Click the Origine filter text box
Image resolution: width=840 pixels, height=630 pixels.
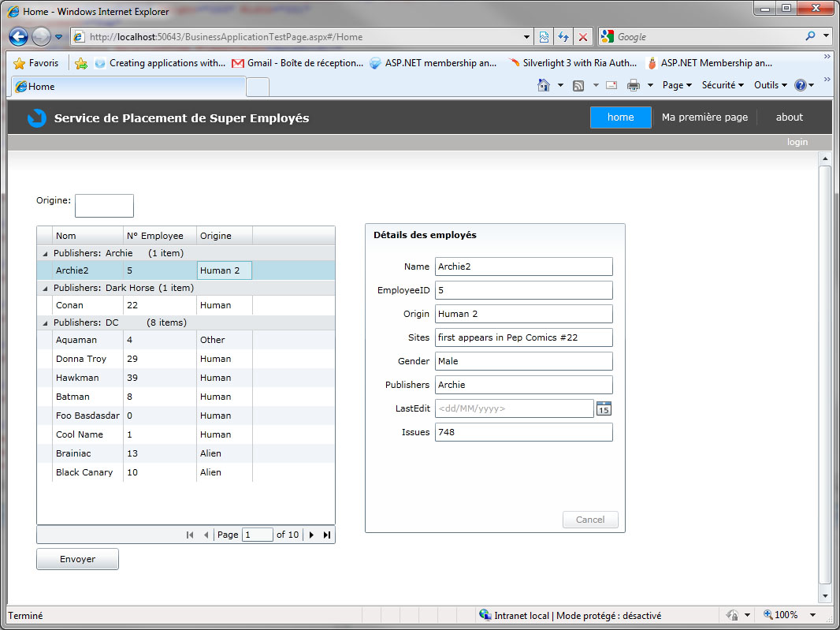tap(104, 206)
